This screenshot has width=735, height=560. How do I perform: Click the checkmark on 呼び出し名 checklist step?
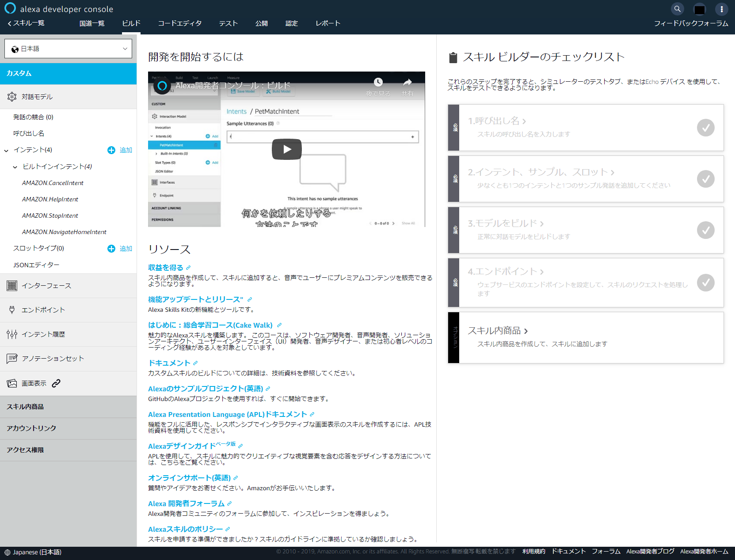click(705, 128)
